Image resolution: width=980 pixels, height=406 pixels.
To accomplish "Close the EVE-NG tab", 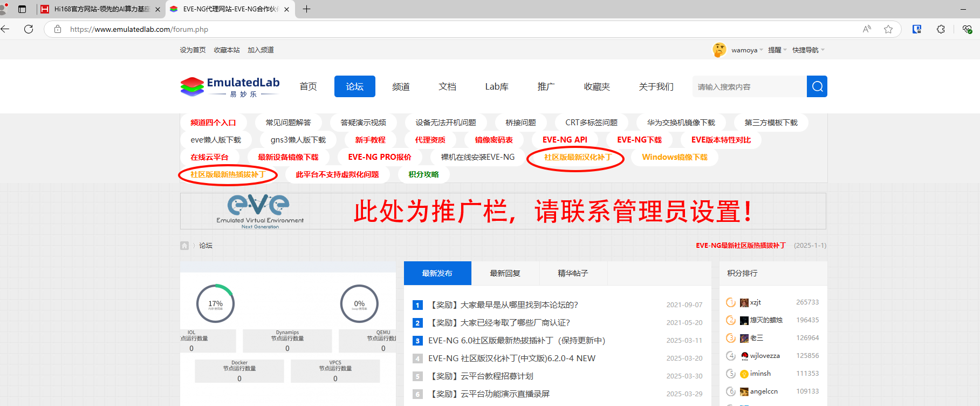I will click(x=286, y=9).
